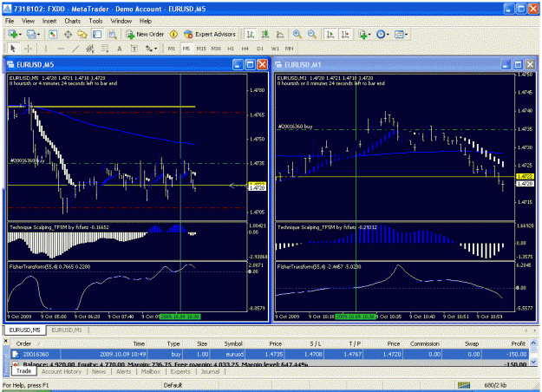
Task: Open the Journal tab
Action: point(210,371)
